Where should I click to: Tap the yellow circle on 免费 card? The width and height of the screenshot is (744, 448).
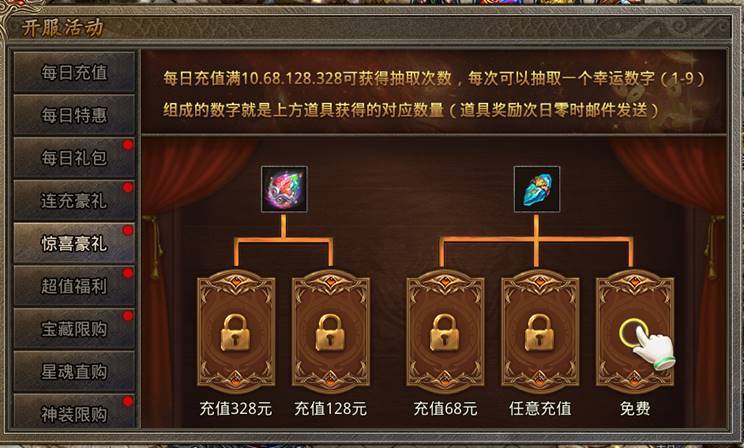633,333
